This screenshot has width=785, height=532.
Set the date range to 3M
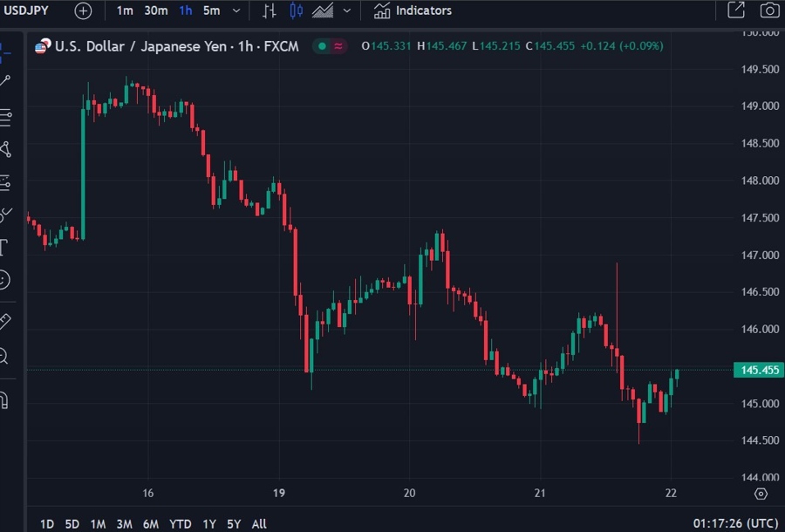pyautogui.click(x=124, y=524)
